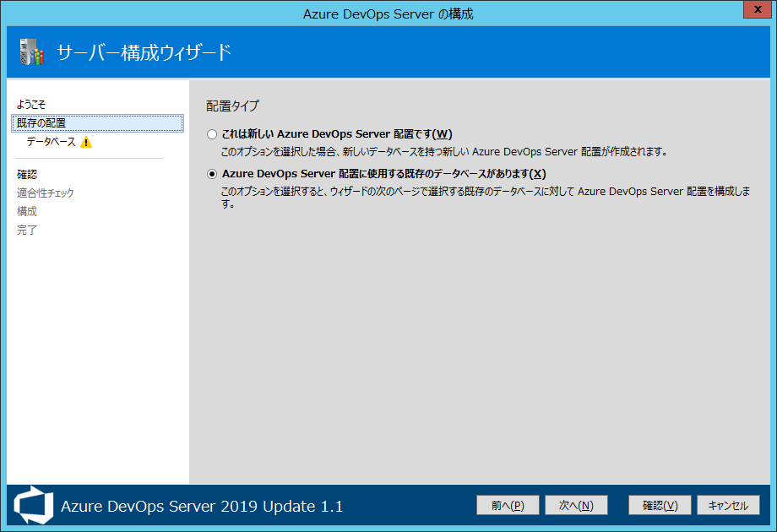Select the new Azure DevOps Server deployment radio button
Image resolution: width=777 pixels, height=532 pixels.
pyautogui.click(x=212, y=134)
